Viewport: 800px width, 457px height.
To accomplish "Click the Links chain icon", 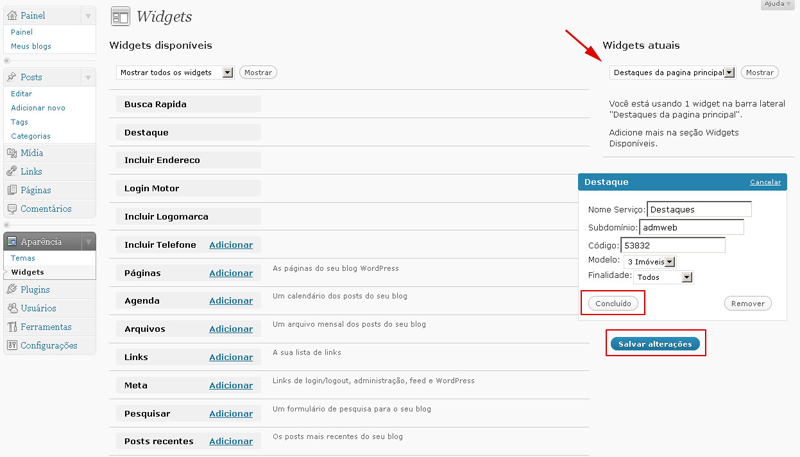I will pos(12,171).
